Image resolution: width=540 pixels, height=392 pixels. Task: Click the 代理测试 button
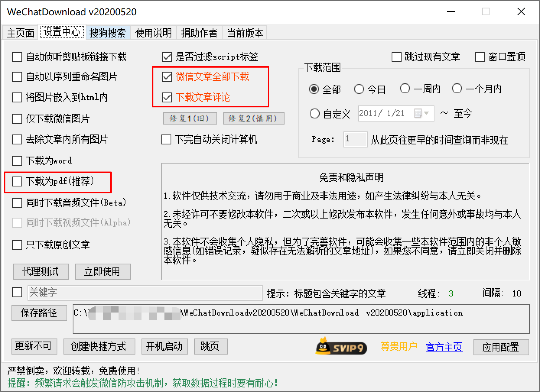41,272
